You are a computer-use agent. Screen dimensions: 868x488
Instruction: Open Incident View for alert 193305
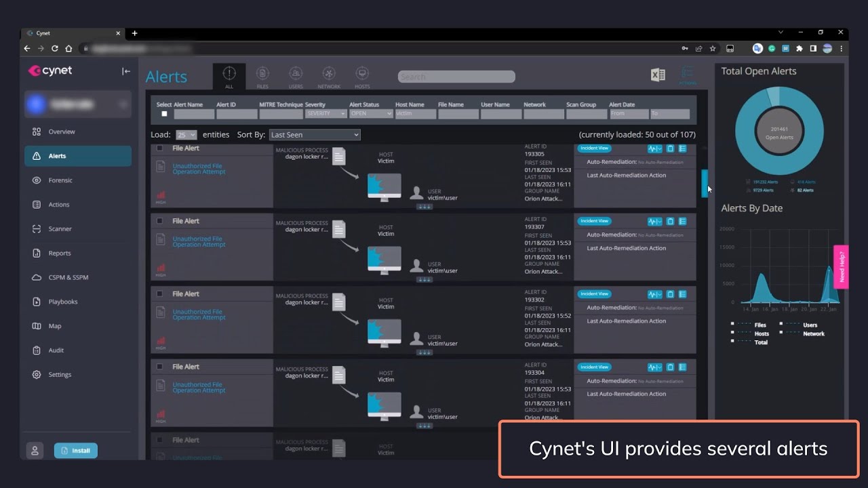point(594,148)
